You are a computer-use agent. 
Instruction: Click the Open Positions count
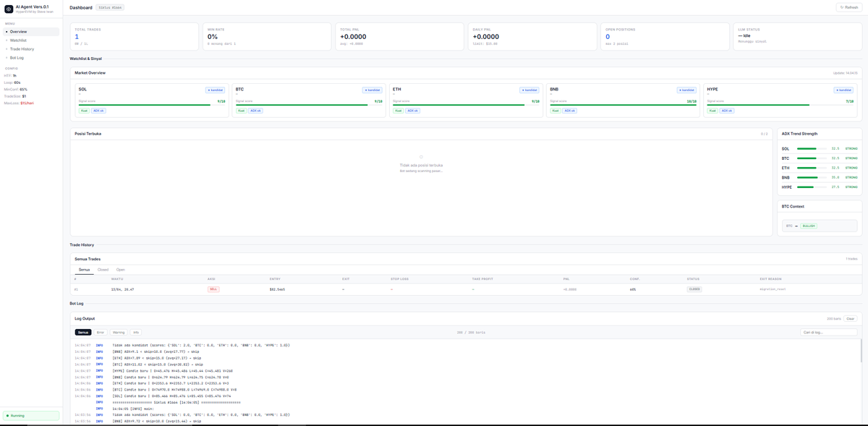click(608, 37)
